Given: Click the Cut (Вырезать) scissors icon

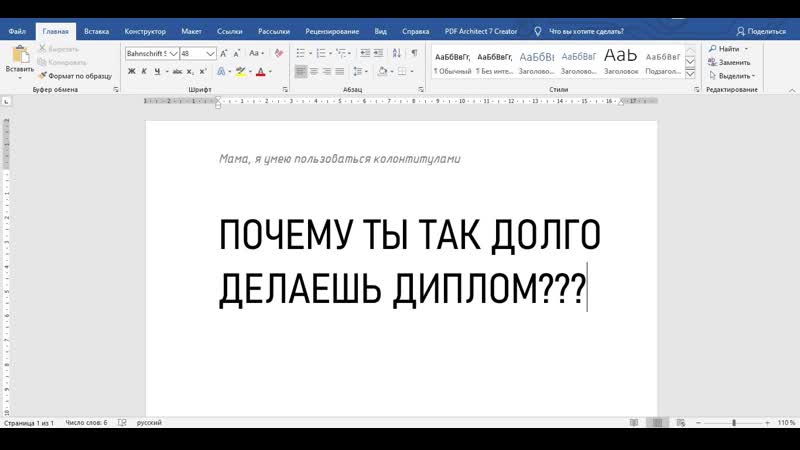Looking at the screenshot, I should point(43,49).
